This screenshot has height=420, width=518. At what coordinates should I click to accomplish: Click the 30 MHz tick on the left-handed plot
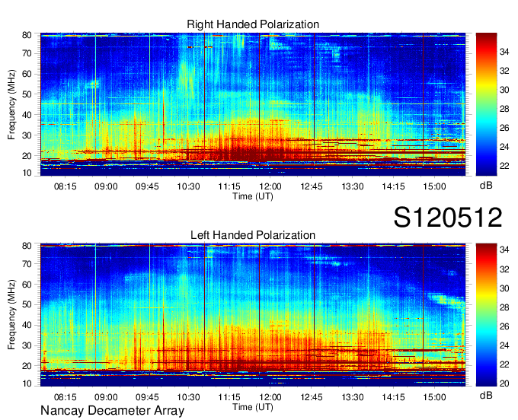pyautogui.click(x=27, y=345)
